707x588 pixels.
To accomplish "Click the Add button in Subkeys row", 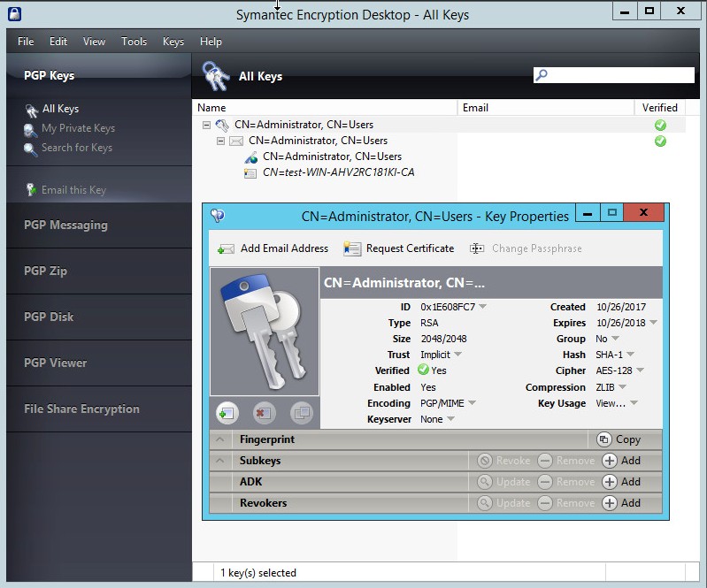I will [622, 461].
